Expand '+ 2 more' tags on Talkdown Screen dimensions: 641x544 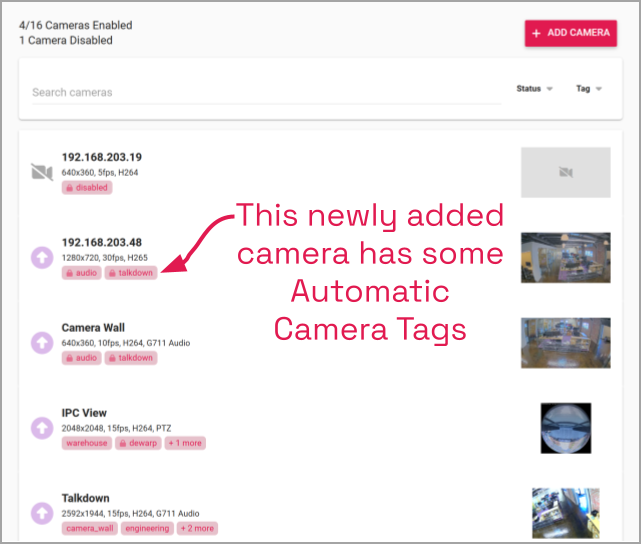tap(197, 528)
